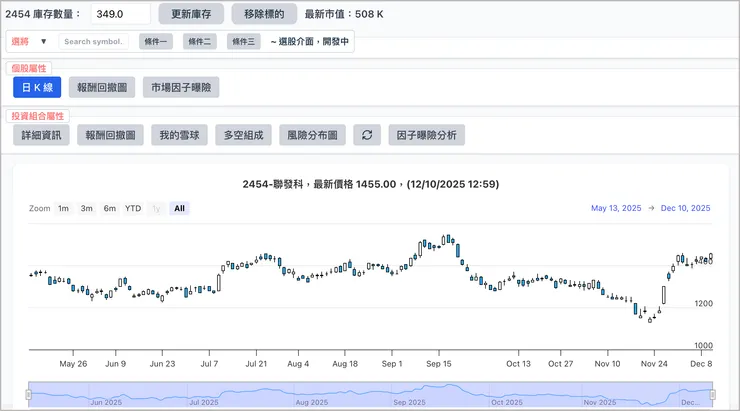Click the tall white candlestick after Nov 24

point(664,295)
